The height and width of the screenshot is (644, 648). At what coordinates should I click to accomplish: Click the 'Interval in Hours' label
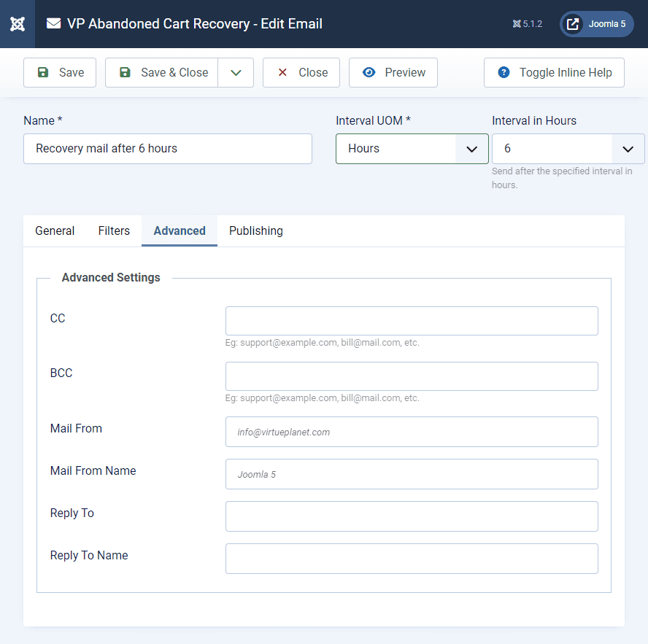tap(534, 120)
